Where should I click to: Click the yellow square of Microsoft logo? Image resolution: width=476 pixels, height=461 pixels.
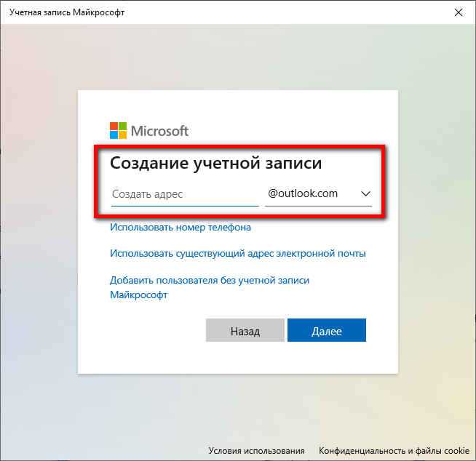point(123,135)
